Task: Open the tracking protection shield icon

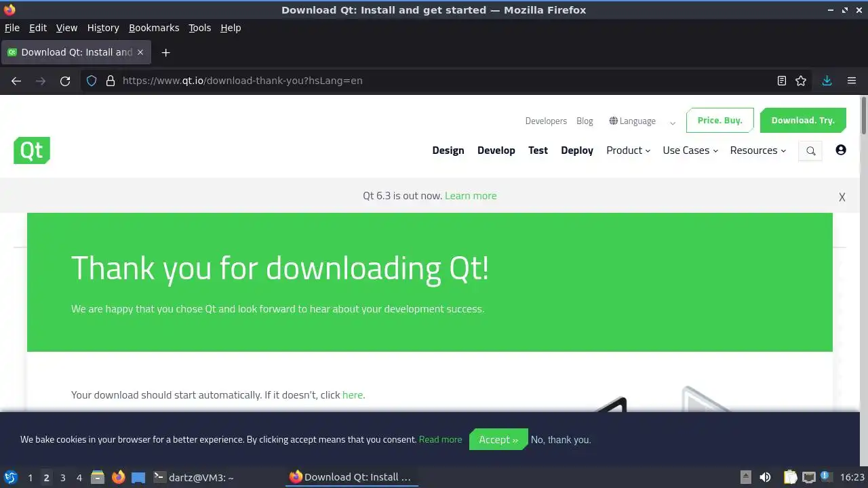Action: [92, 81]
